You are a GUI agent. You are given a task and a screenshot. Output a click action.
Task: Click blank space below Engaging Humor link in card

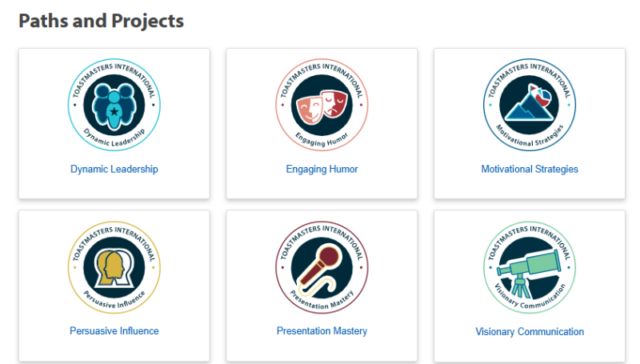pos(322,187)
